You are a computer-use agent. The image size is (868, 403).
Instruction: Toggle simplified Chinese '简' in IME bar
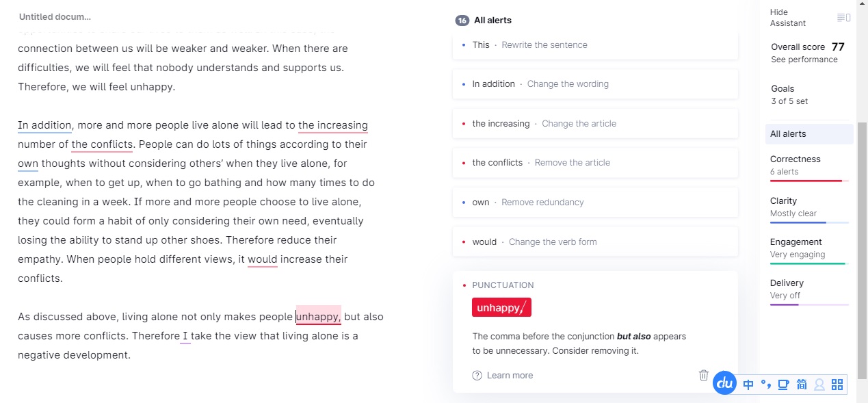tap(802, 385)
